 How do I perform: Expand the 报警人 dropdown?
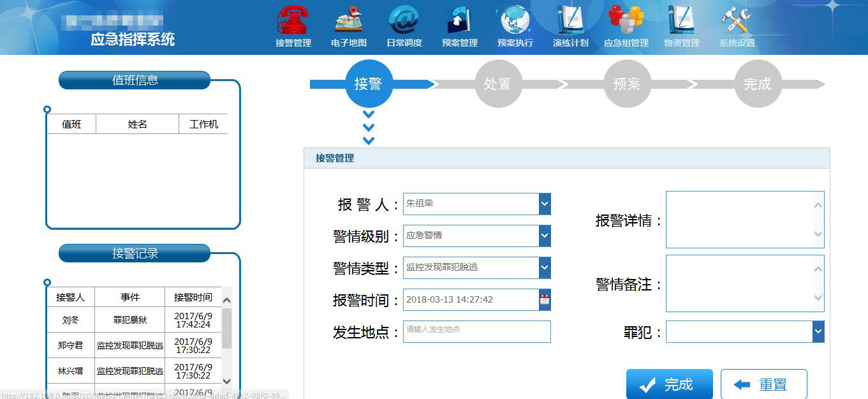tap(545, 204)
